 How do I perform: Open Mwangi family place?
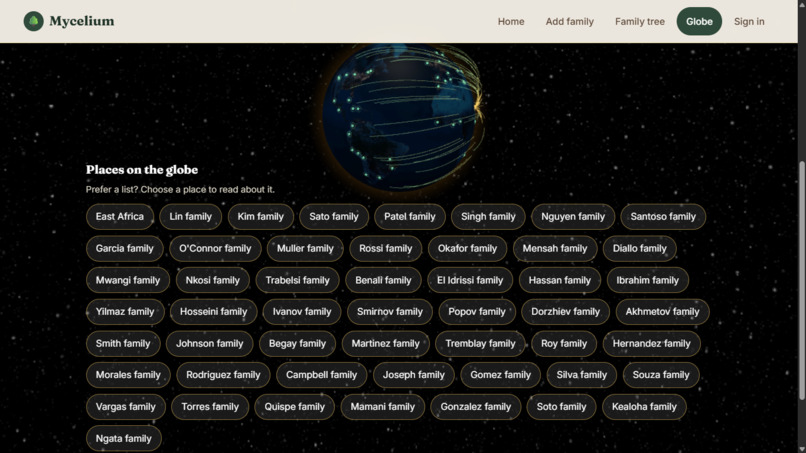127,280
